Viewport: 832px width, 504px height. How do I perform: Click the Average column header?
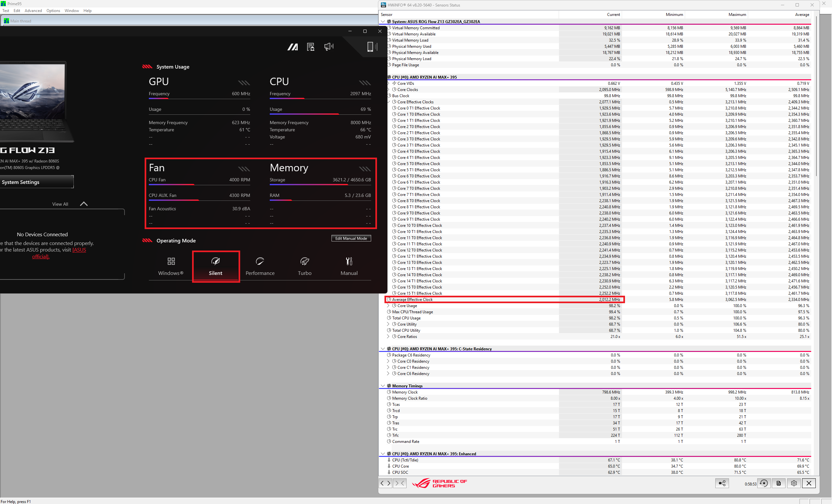(779, 15)
